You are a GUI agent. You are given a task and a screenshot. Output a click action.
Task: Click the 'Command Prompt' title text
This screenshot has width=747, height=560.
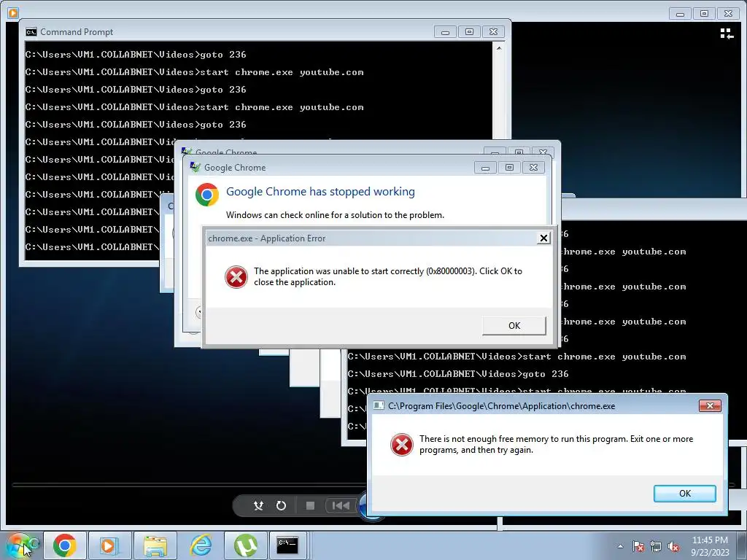[77, 32]
